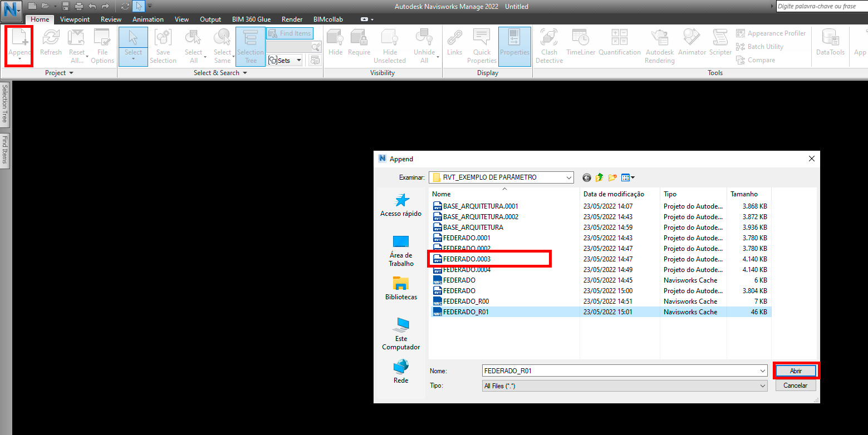Go to Este Computador in Append dialog
Image resolution: width=868 pixels, height=435 pixels.
point(401,334)
